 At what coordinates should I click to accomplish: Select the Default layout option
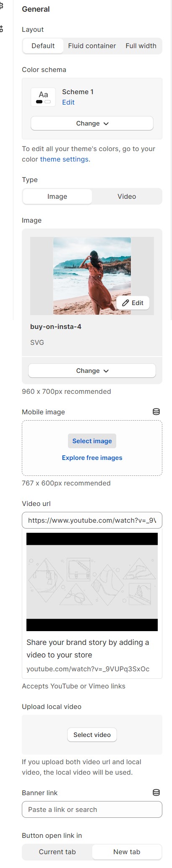(x=43, y=46)
